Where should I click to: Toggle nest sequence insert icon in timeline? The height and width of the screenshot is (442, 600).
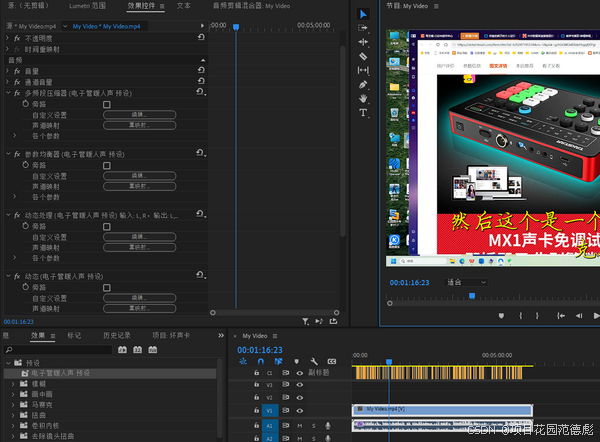pyautogui.click(x=243, y=361)
